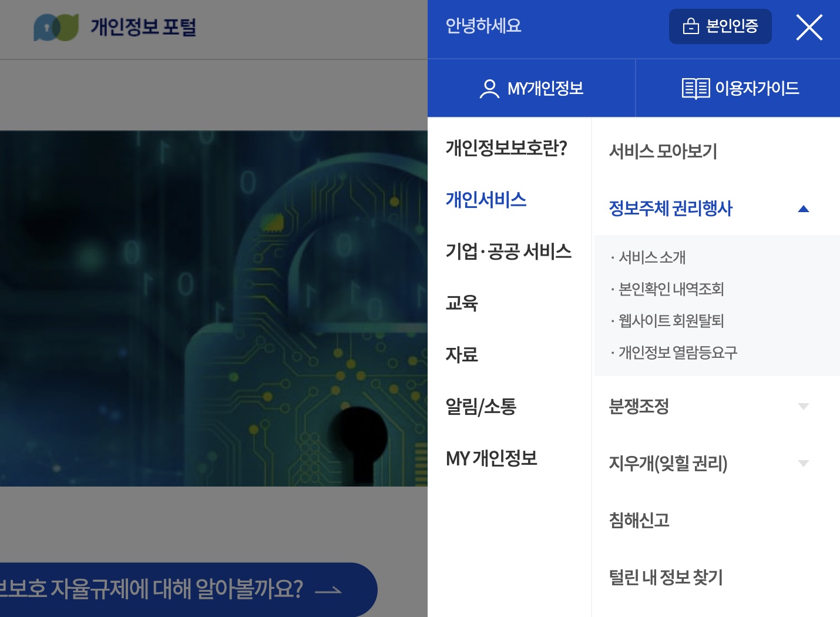Open 본인확인 내역조회
This screenshot has width=840, height=617.
tap(671, 289)
